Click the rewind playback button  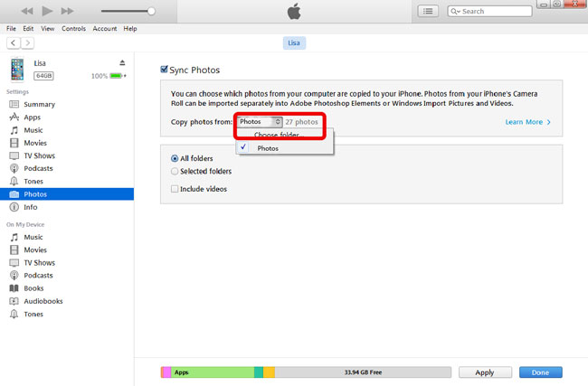click(x=27, y=11)
